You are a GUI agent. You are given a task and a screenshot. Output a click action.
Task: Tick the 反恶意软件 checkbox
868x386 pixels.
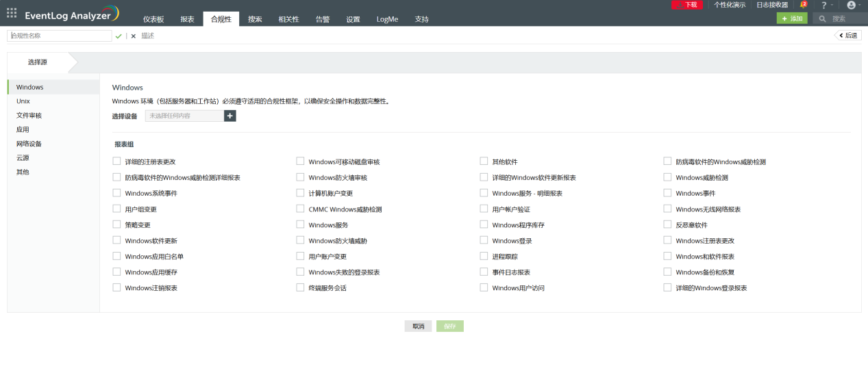[x=667, y=224]
